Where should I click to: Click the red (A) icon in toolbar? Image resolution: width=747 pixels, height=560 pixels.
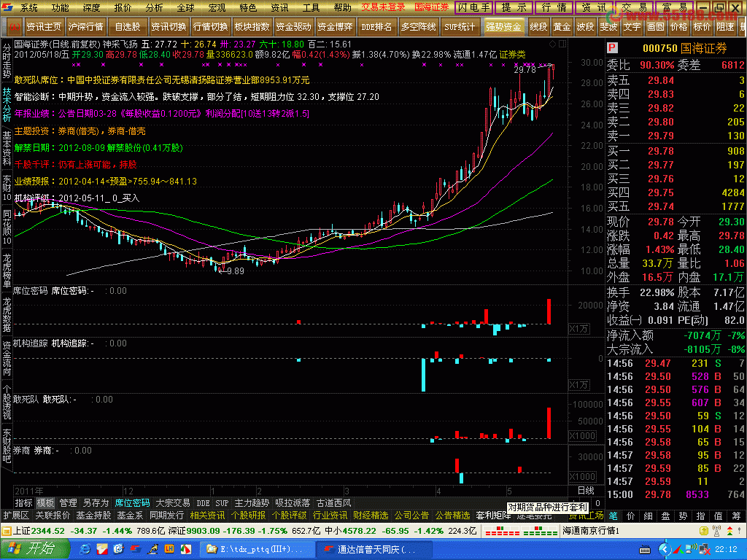(15, 27)
